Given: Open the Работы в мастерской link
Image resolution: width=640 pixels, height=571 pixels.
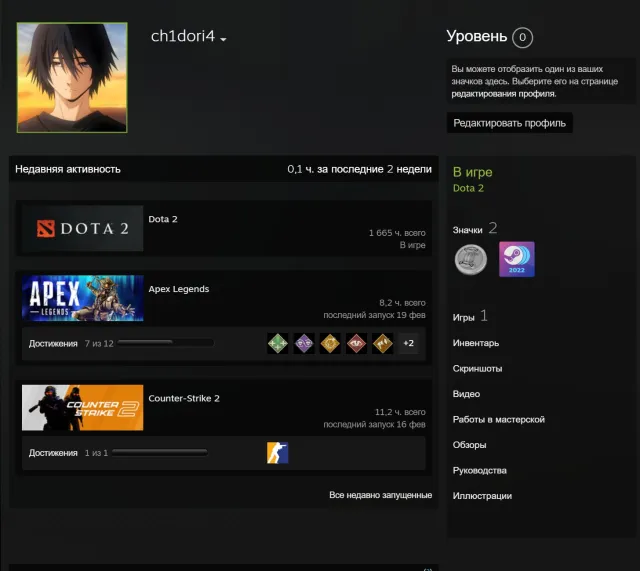Looking at the screenshot, I should tap(498, 420).
